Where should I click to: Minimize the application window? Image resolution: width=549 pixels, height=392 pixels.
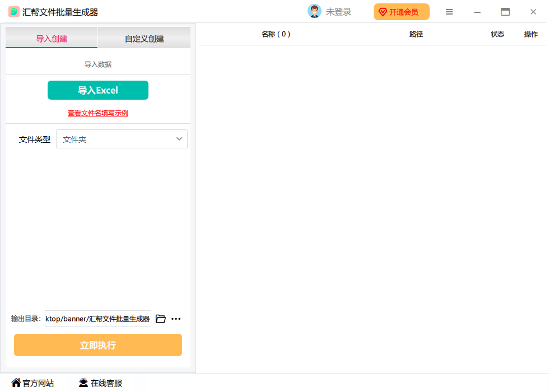coord(477,12)
